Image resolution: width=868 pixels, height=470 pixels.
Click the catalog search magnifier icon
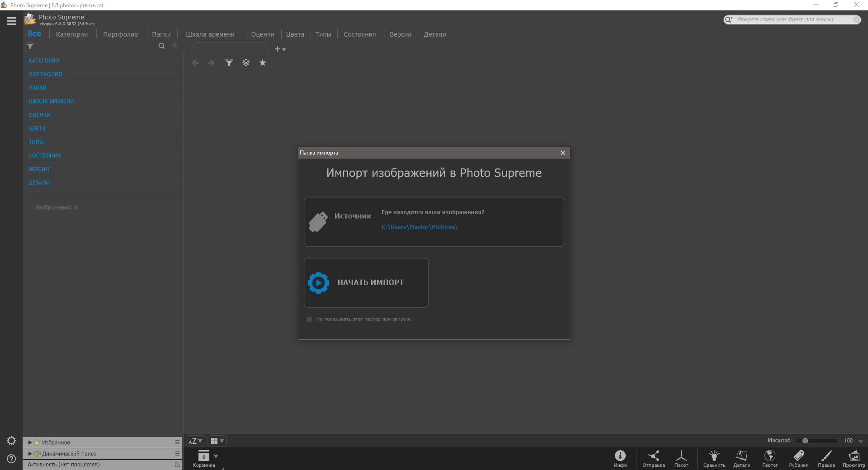tap(161, 46)
